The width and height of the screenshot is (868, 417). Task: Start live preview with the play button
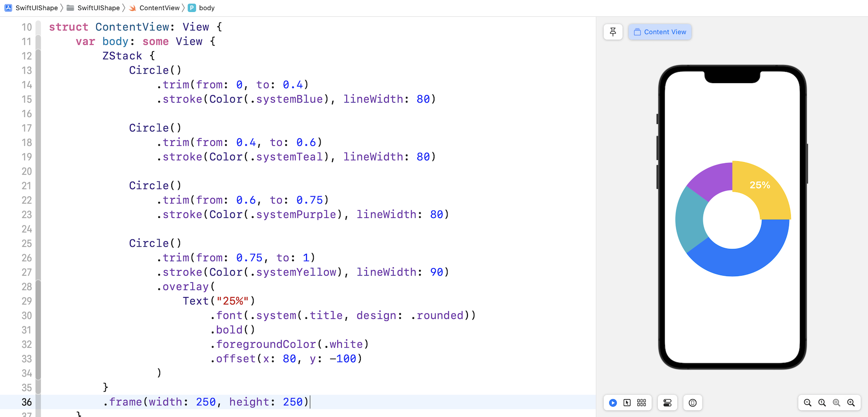(613, 403)
